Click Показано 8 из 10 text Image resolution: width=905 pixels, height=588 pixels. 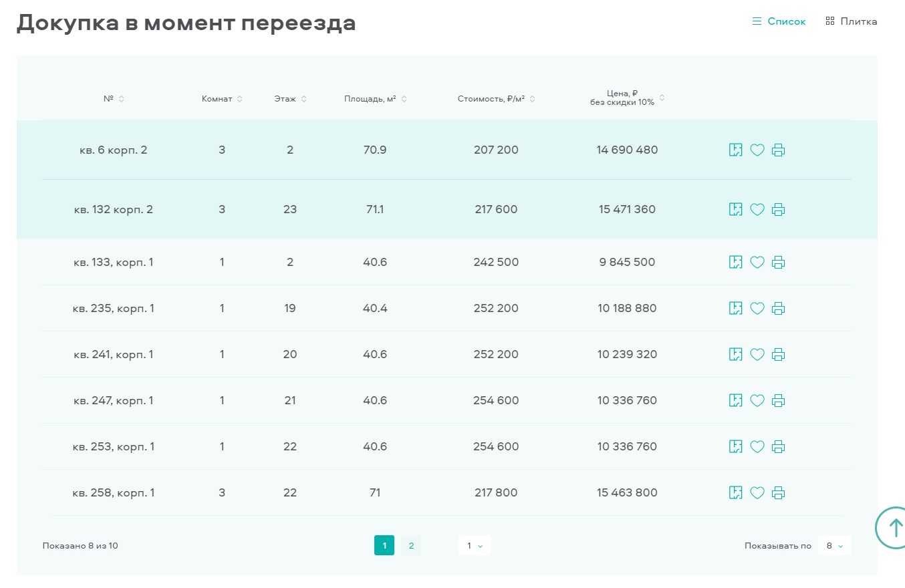click(80, 546)
